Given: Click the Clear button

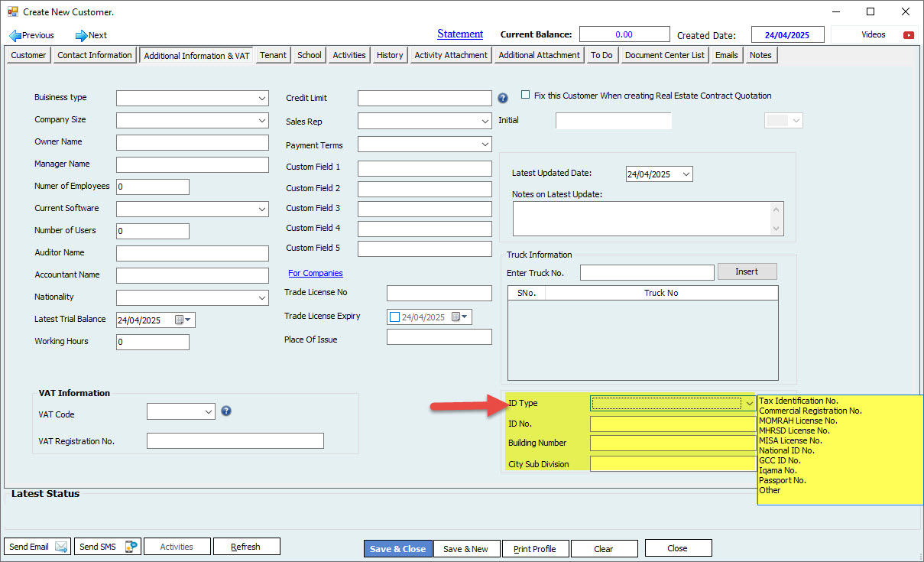Looking at the screenshot, I should point(604,549).
